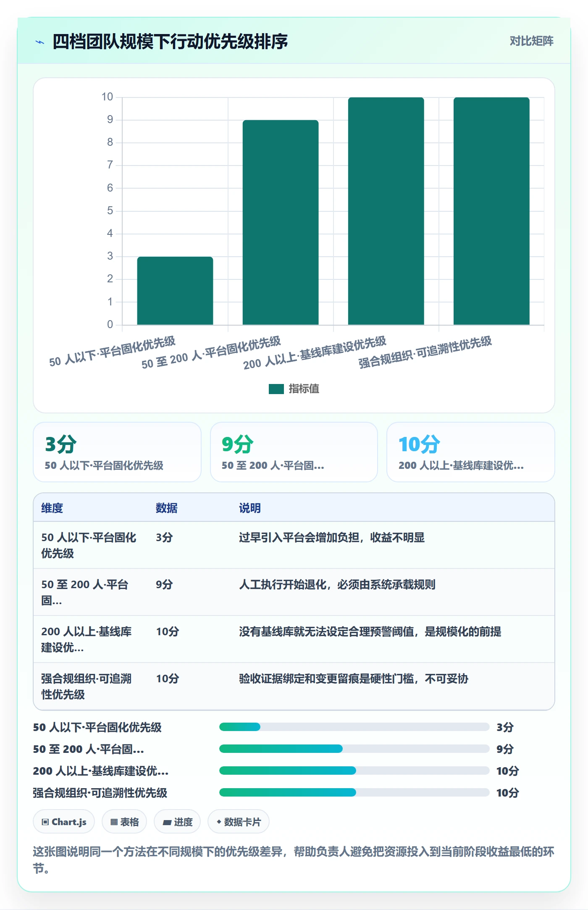
Task: Click progress bar for 50 人以下·平台固化优先级
Action: [354, 727]
